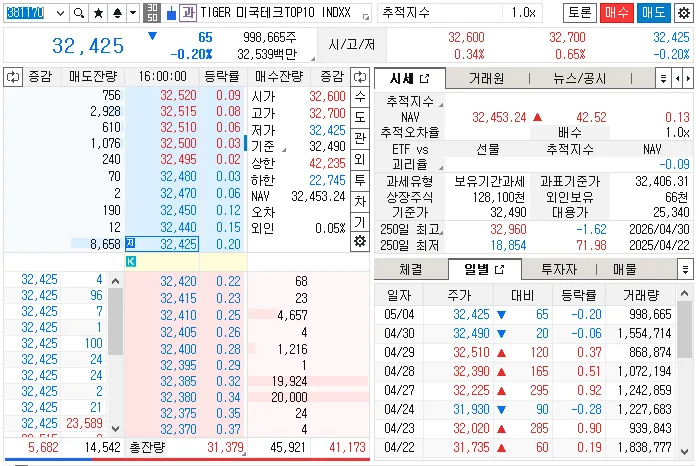Viewport: 696px width, 466px height.
Task: Click the 04/27 row in daily table
Action: [x=526, y=391]
